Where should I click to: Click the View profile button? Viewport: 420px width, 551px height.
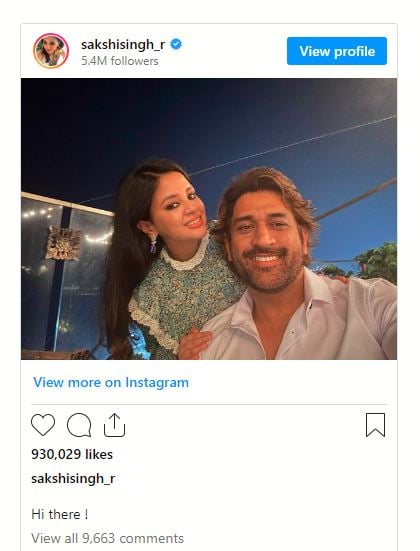coord(337,51)
